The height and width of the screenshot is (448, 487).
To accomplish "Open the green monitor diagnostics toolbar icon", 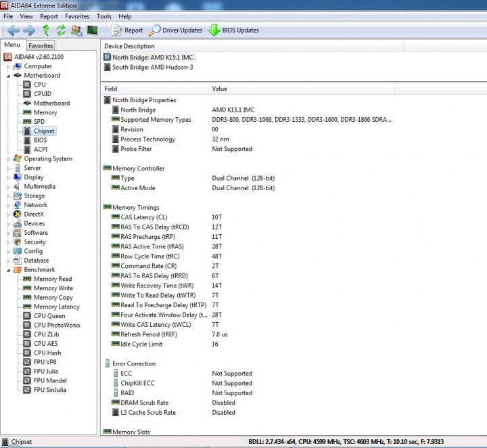I will click(92, 30).
